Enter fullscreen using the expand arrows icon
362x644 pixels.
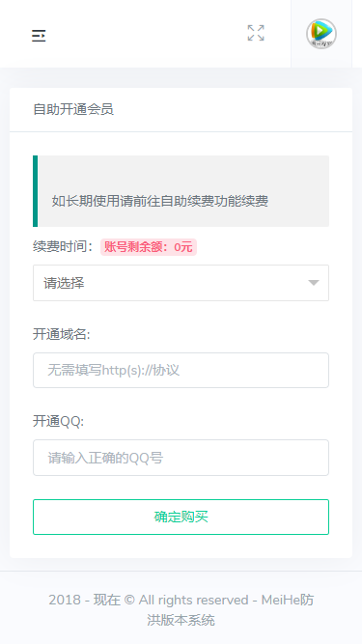[x=256, y=33]
